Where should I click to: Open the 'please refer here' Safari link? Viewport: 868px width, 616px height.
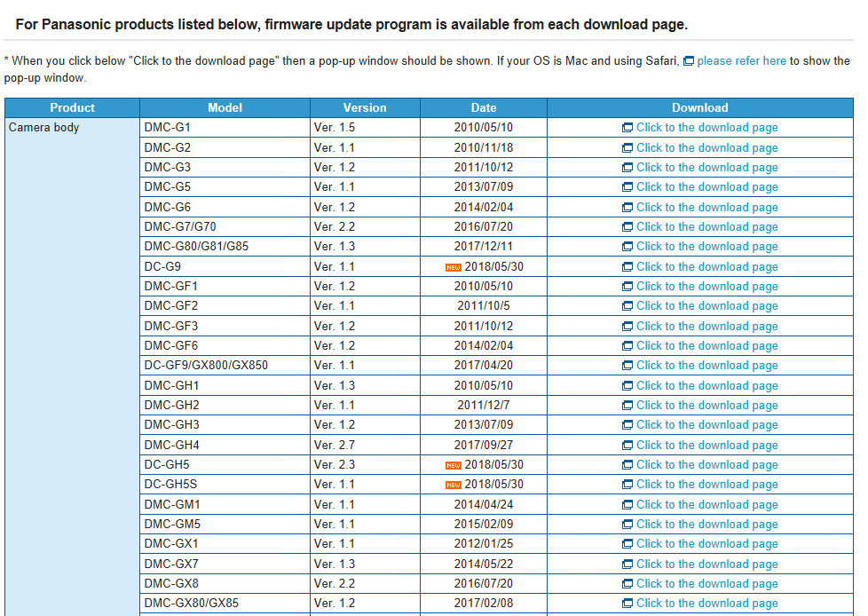(x=742, y=61)
